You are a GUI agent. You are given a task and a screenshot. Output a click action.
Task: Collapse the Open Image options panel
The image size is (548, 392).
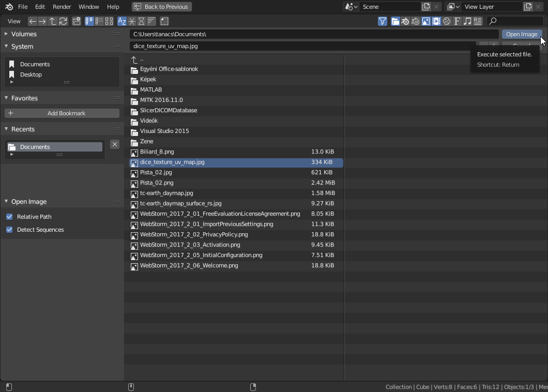pos(7,202)
